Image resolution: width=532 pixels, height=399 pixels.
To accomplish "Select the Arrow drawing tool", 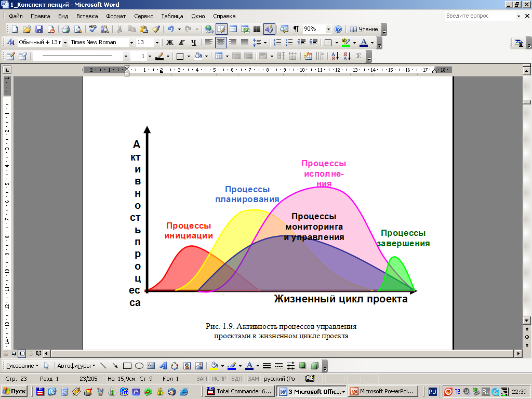I will pos(115,366).
